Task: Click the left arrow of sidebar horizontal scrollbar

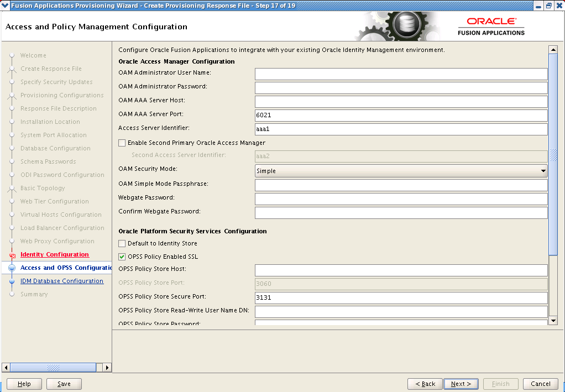Action: click(6, 368)
